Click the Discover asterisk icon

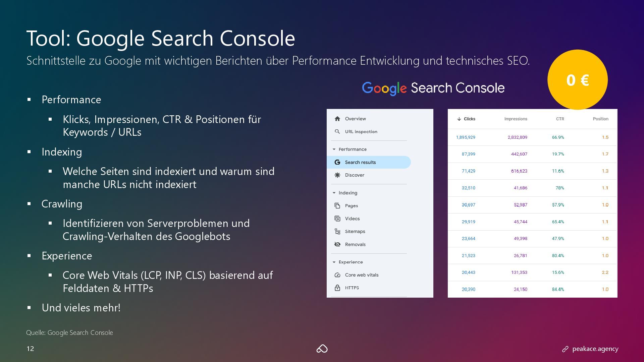[x=337, y=175]
